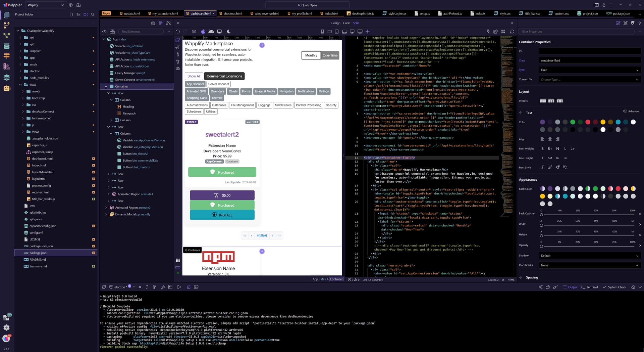Click the Security category button
644x352 pixels.
pos(331,105)
